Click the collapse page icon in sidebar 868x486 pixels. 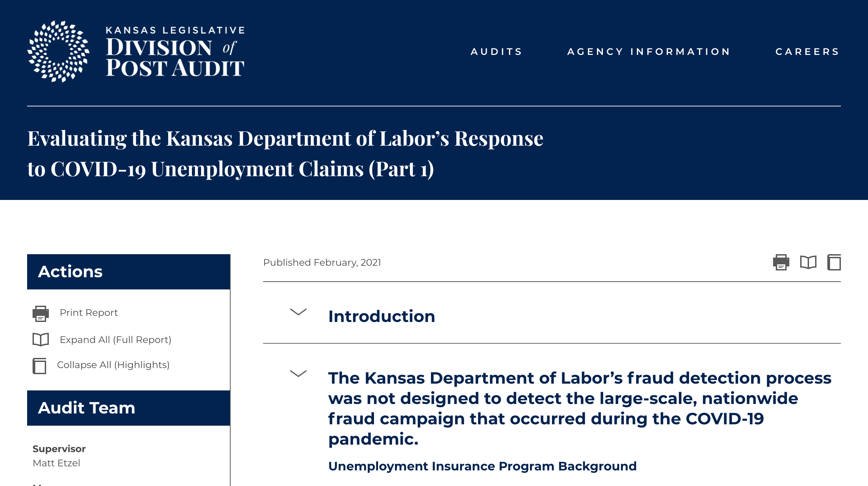point(40,366)
